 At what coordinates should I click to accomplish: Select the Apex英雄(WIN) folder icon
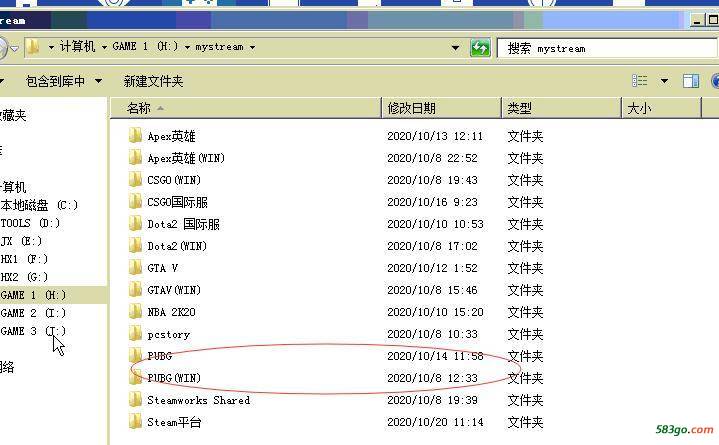(135, 158)
